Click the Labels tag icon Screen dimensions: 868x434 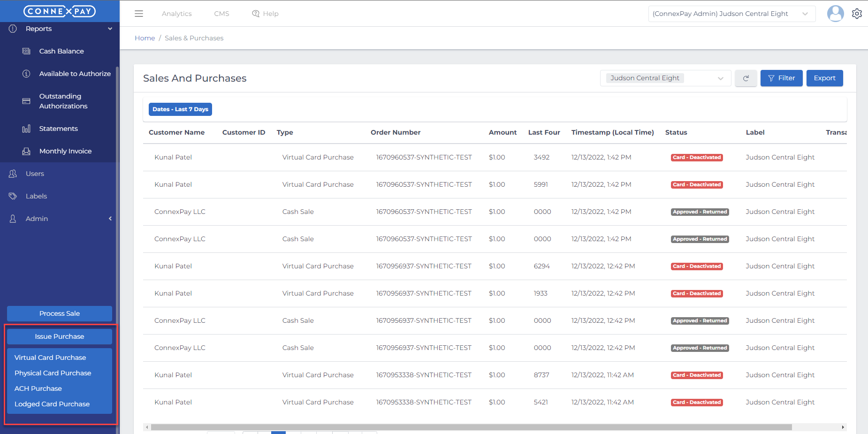click(x=13, y=196)
